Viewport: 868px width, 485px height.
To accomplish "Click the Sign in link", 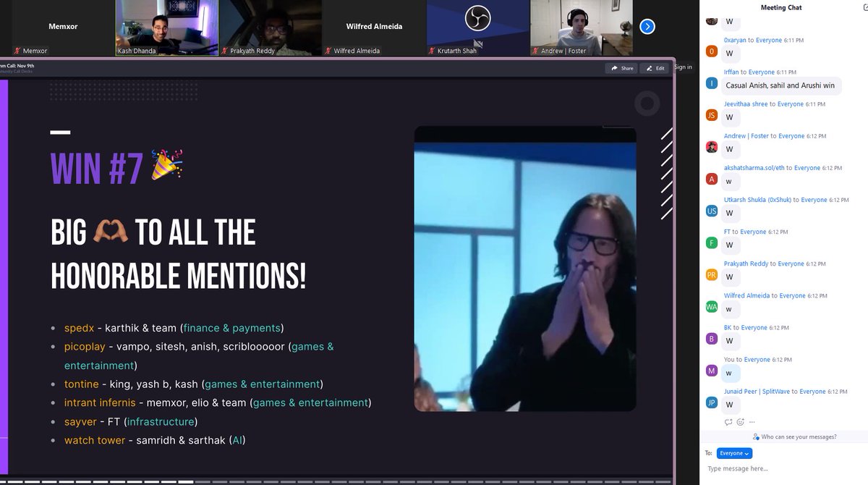I will pyautogui.click(x=683, y=67).
